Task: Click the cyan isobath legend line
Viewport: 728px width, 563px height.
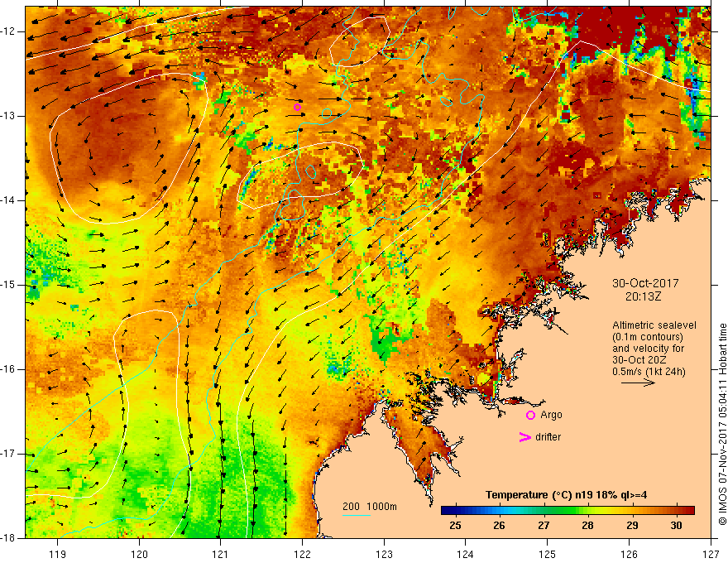Action: click(x=356, y=515)
